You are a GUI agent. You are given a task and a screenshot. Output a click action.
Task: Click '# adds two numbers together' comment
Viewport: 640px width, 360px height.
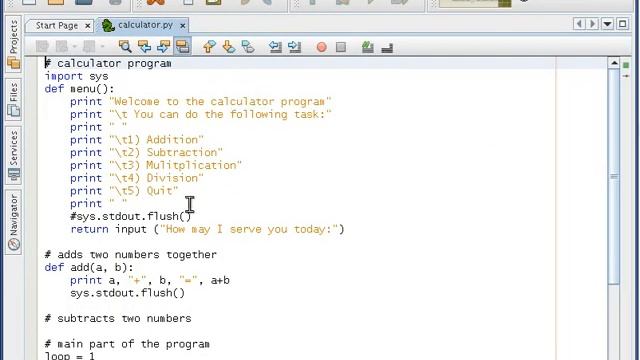click(131, 255)
